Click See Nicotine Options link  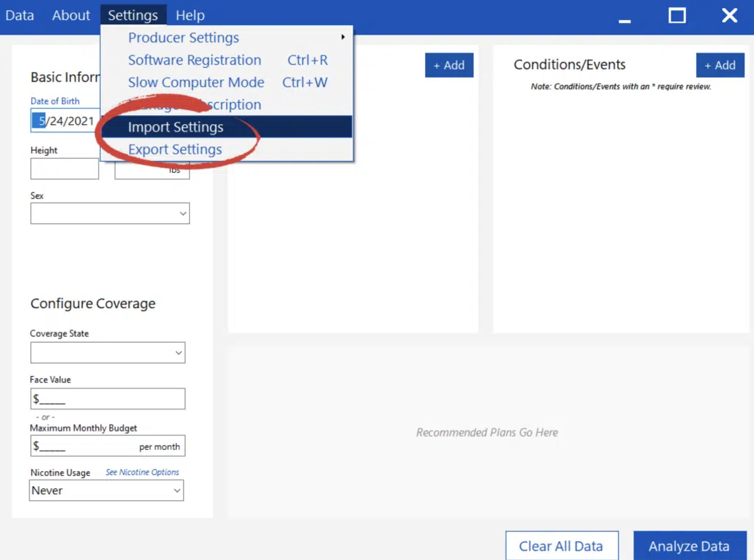(142, 472)
